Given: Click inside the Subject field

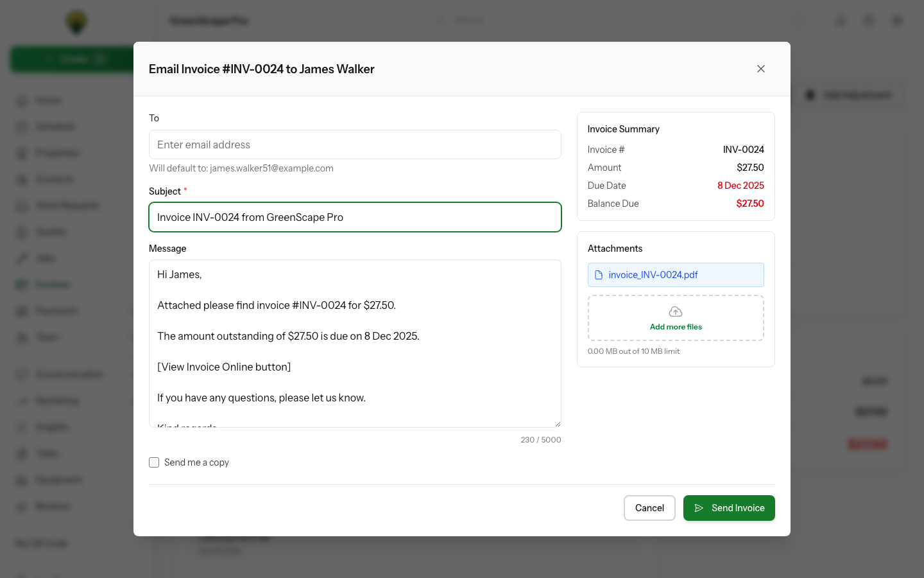Looking at the screenshot, I should click(355, 217).
